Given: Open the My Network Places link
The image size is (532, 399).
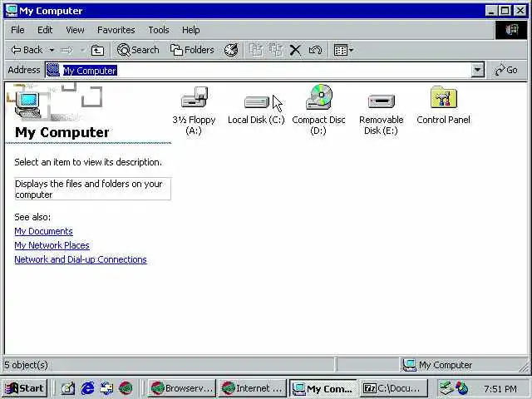Looking at the screenshot, I should coord(52,245).
